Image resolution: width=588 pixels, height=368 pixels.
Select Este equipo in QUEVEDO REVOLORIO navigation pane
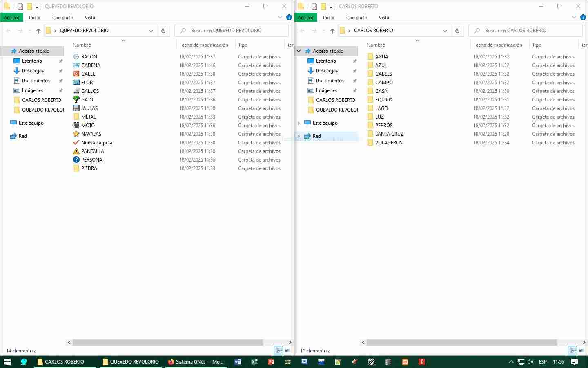tap(31, 123)
